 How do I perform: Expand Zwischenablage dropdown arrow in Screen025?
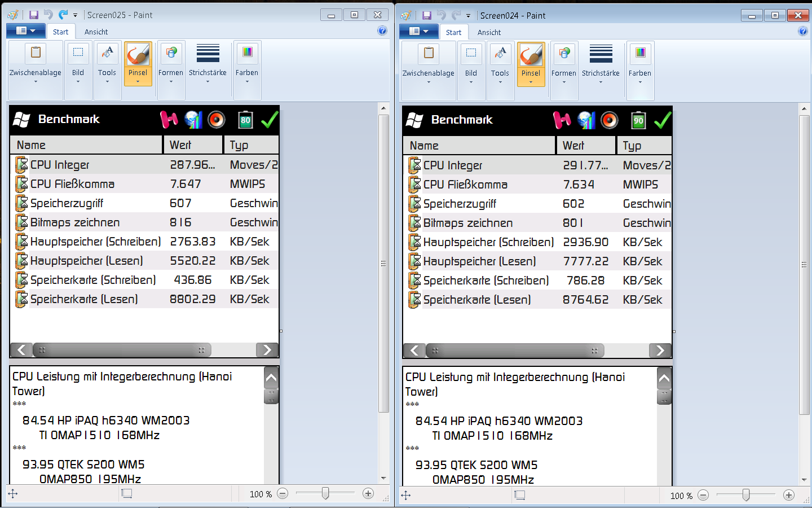click(36, 82)
